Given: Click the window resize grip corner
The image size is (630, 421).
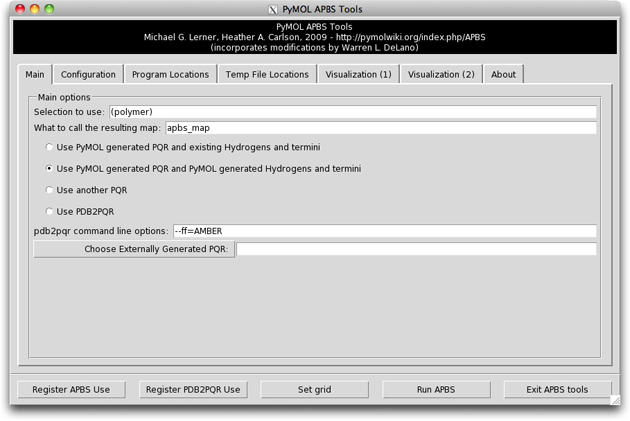Looking at the screenshot, I should coord(615,400).
